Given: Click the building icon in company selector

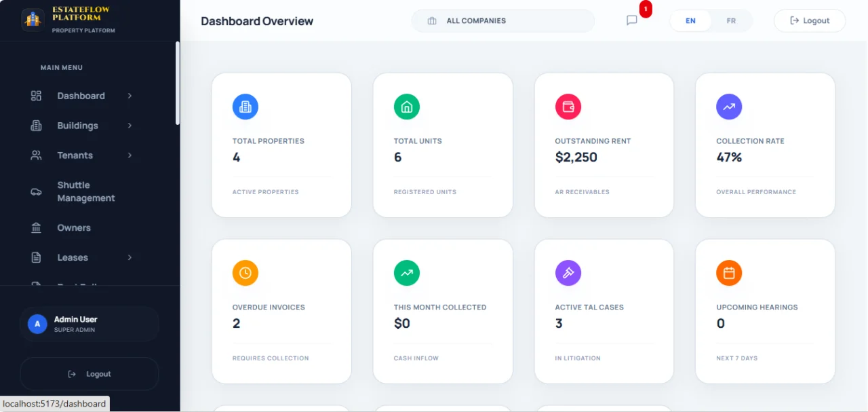Looking at the screenshot, I should click(x=432, y=21).
